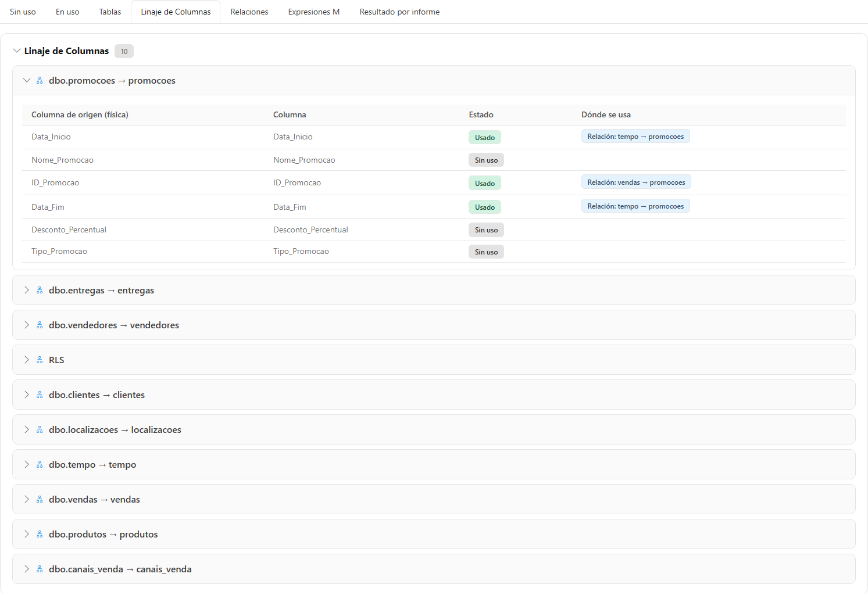Switch to the Expresiones M tab
The width and height of the screenshot is (868, 595).
coord(314,12)
